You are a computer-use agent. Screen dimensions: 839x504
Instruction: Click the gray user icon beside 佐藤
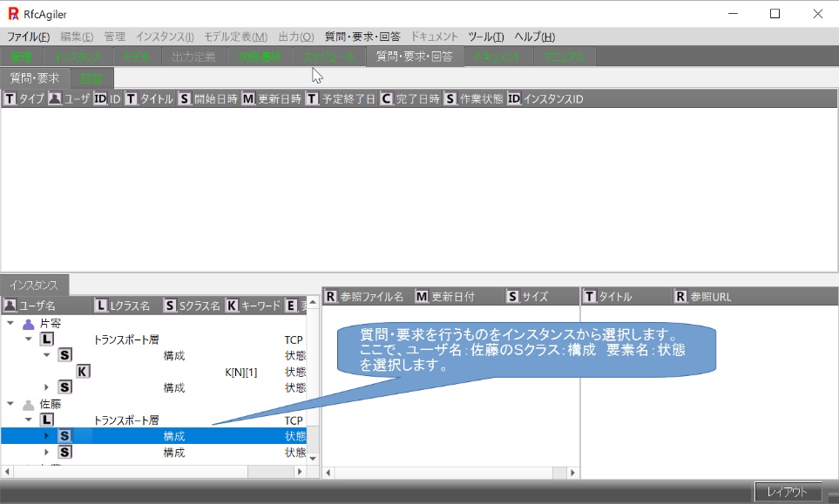point(28,405)
